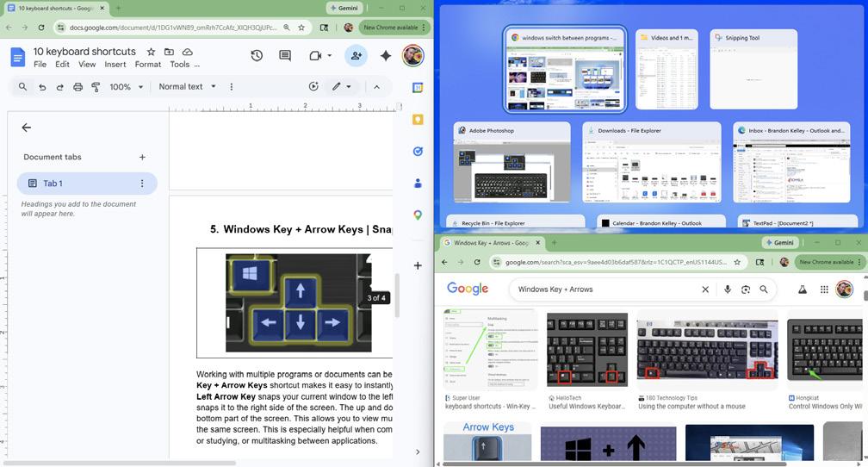The width and height of the screenshot is (868, 467).
Task: Collapse the Docs toolbar with up chevron
Action: [x=376, y=87]
